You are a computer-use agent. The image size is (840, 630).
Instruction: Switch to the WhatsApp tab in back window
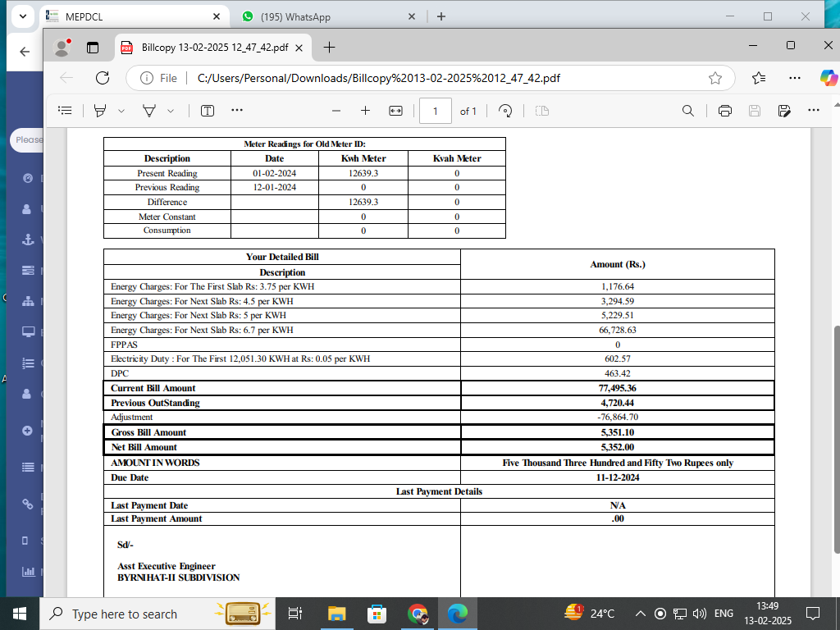point(328,16)
